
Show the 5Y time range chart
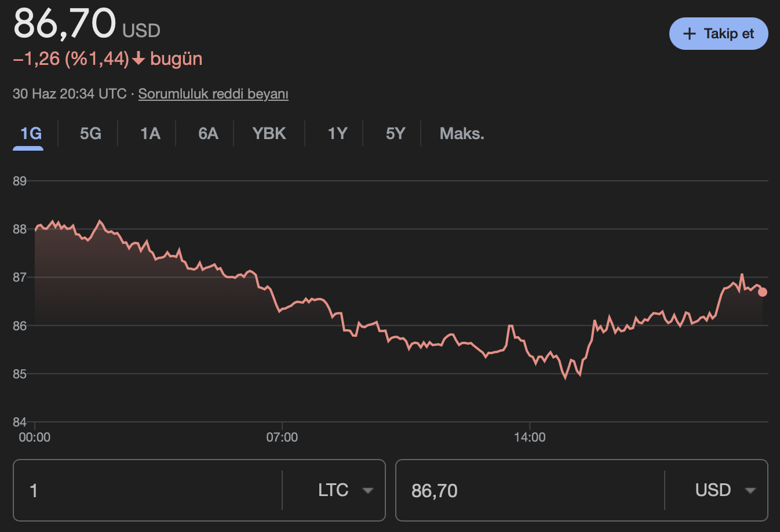click(395, 134)
